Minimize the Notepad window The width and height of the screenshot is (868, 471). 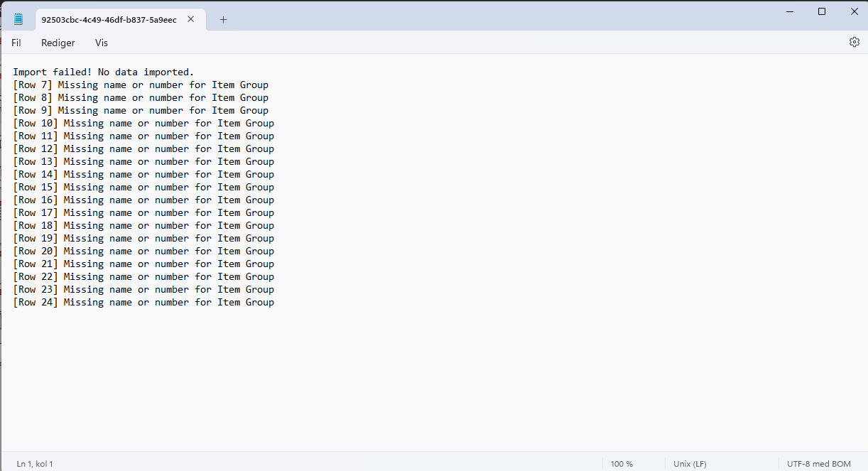coord(790,11)
